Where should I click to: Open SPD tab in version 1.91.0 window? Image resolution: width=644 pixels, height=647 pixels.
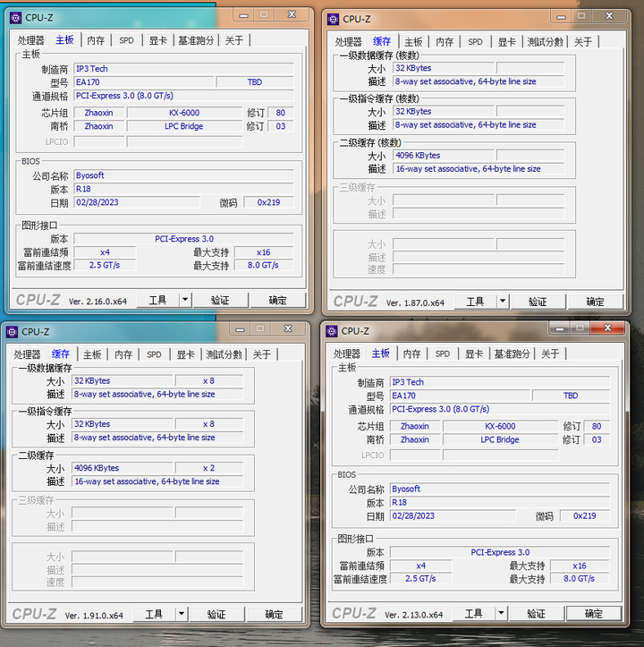coord(154,354)
